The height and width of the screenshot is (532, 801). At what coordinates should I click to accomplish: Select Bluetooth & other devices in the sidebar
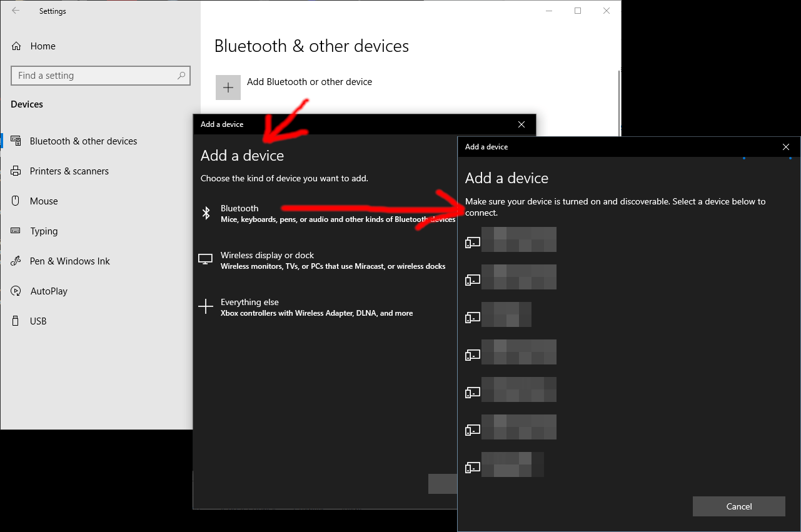point(83,141)
